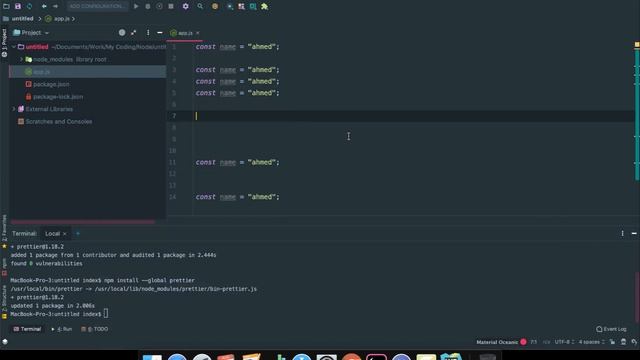
Task: Select the Local terminal tab
Action: coord(52,233)
